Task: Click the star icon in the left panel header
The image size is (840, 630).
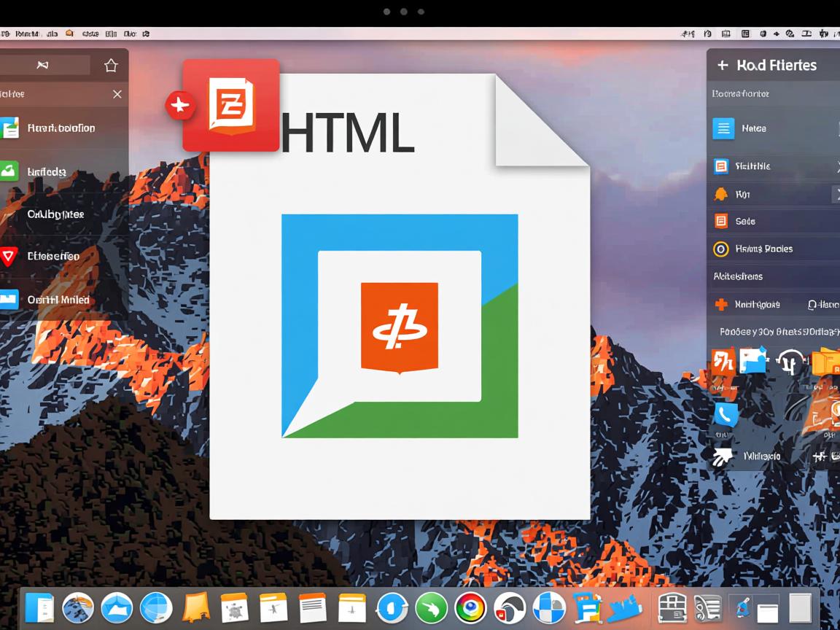Action: (x=111, y=66)
